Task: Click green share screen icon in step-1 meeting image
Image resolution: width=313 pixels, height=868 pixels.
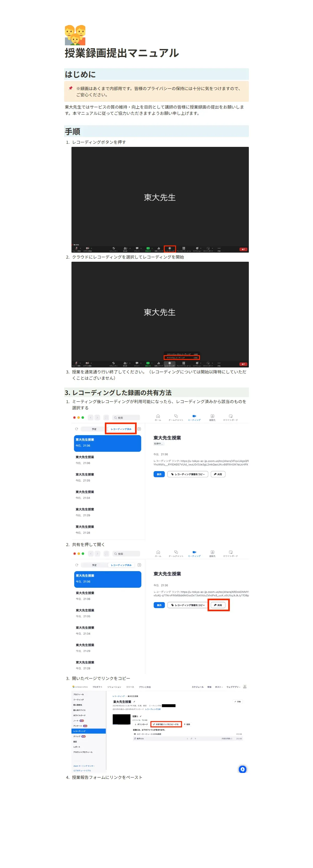Action: click(148, 248)
